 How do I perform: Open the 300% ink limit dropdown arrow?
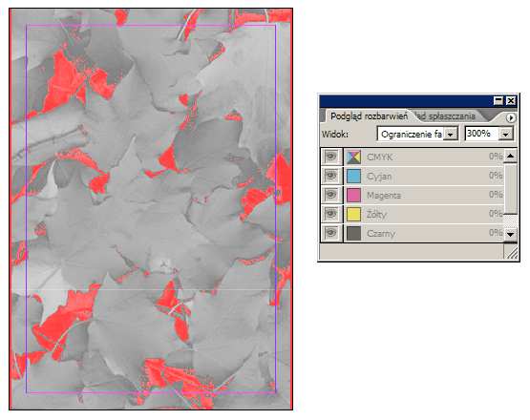pyautogui.click(x=506, y=135)
